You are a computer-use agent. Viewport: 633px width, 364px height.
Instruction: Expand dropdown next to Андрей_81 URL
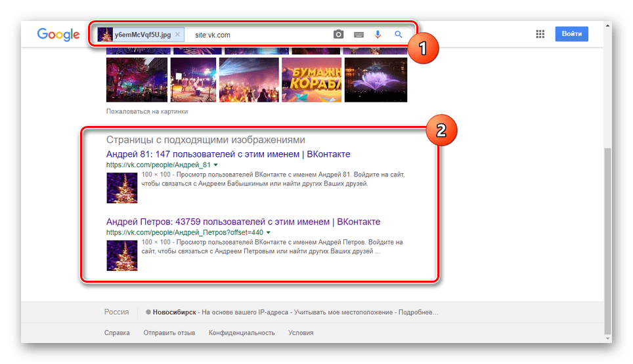pyautogui.click(x=215, y=165)
